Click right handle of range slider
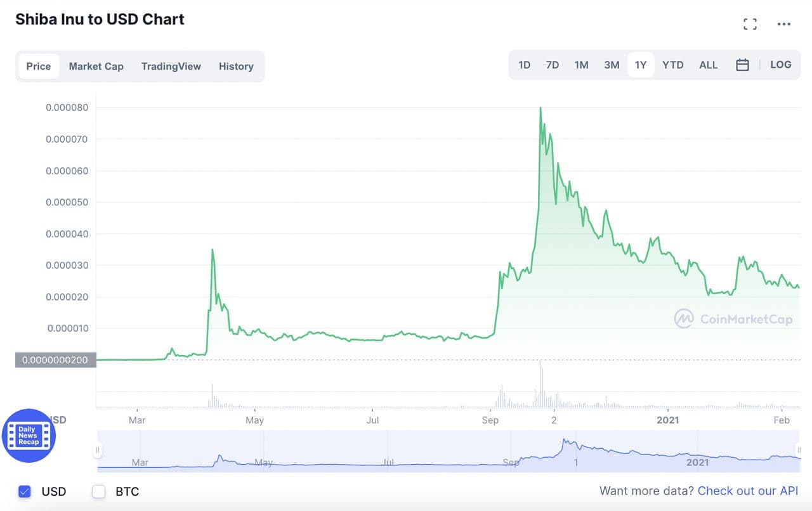This screenshot has width=812, height=511. [799, 450]
